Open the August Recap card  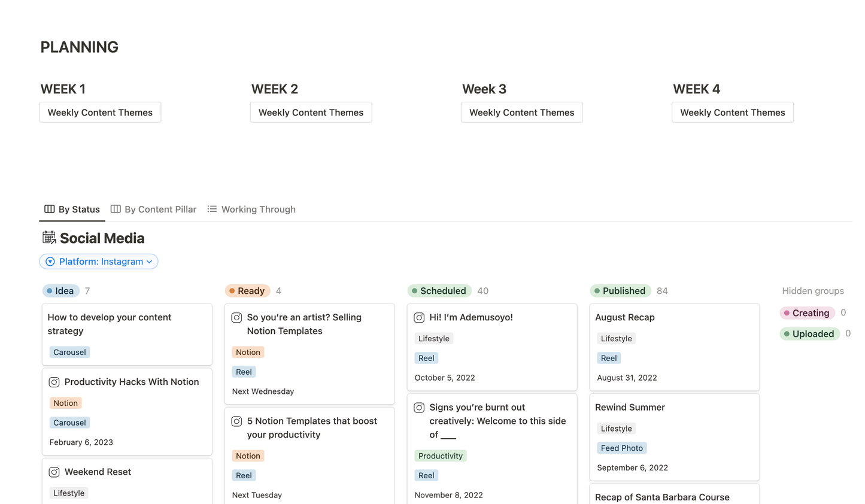click(x=624, y=317)
